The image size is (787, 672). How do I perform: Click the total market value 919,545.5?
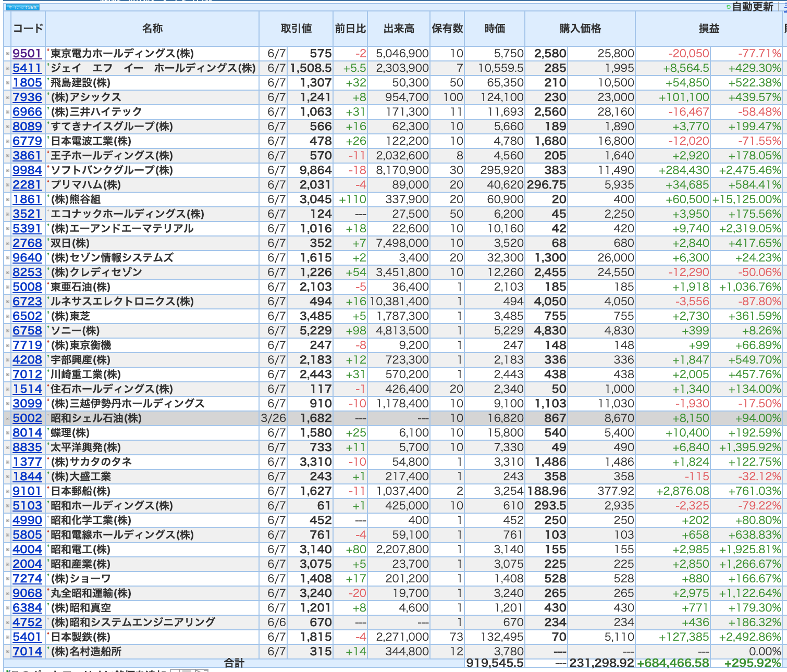tap(495, 663)
